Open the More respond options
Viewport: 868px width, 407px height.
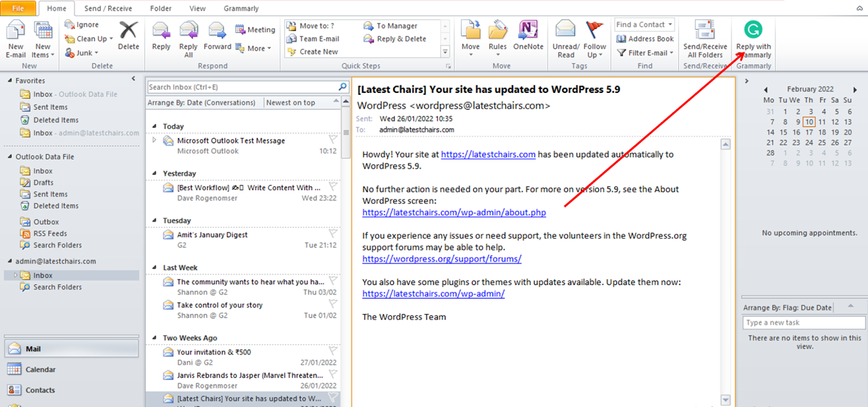point(253,48)
